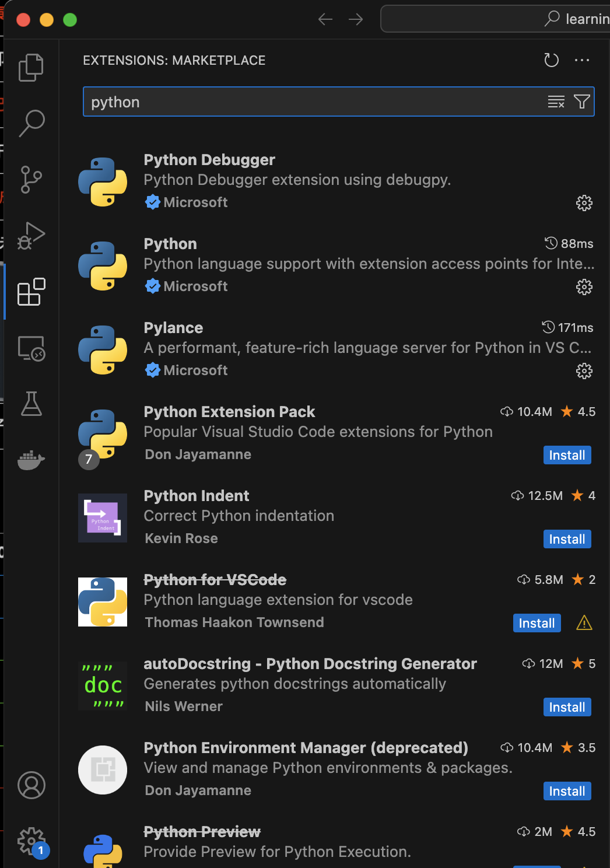Click Python Indent purple icon thumbnail
The image size is (610, 868).
pyautogui.click(x=103, y=518)
